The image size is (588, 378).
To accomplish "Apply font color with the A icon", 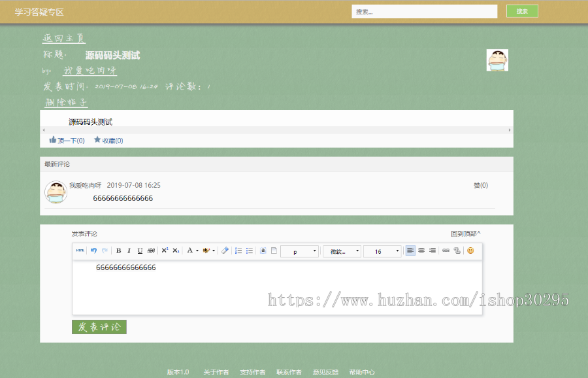I will tap(189, 250).
